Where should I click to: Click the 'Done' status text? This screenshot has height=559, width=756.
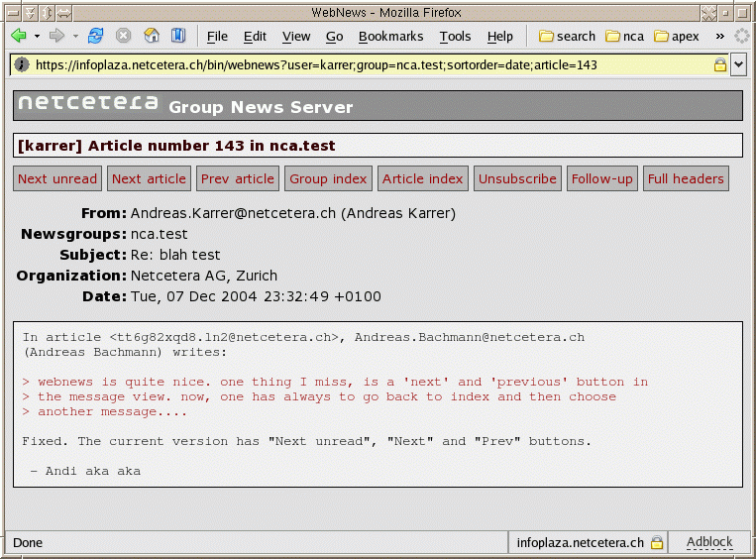28,543
